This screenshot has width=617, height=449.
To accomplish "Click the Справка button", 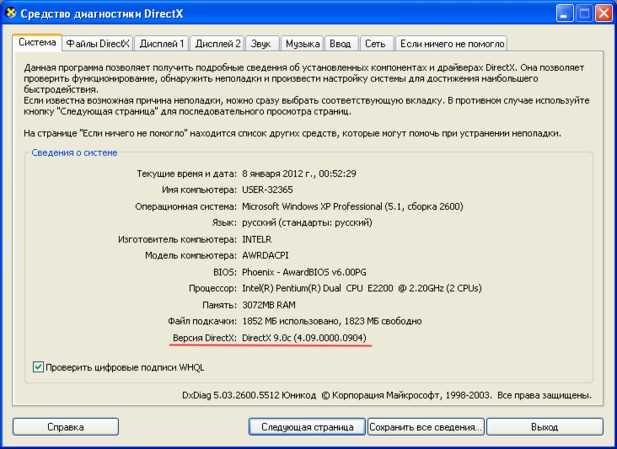I will pyautogui.click(x=66, y=427).
